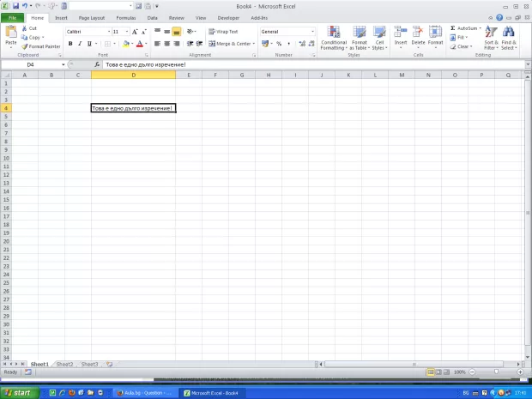The height and width of the screenshot is (399, 532).
Task: Toggle Bold formatting
Action: click(x=70, y=44)
